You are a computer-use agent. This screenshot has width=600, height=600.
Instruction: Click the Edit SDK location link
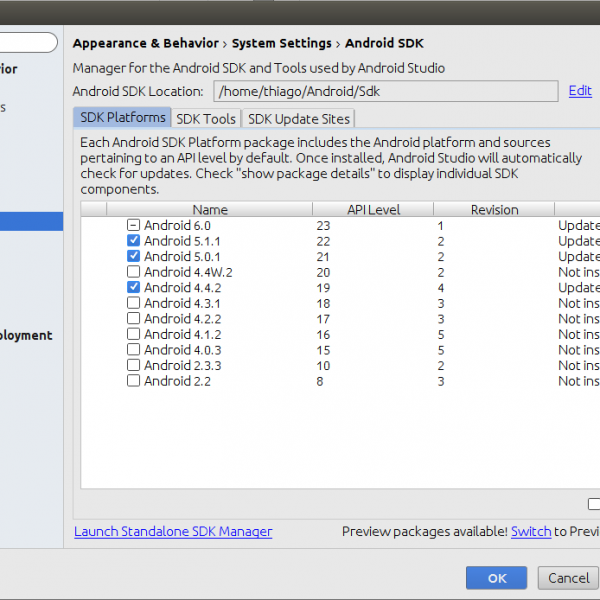pyautogui.click(x=580, y=91)
